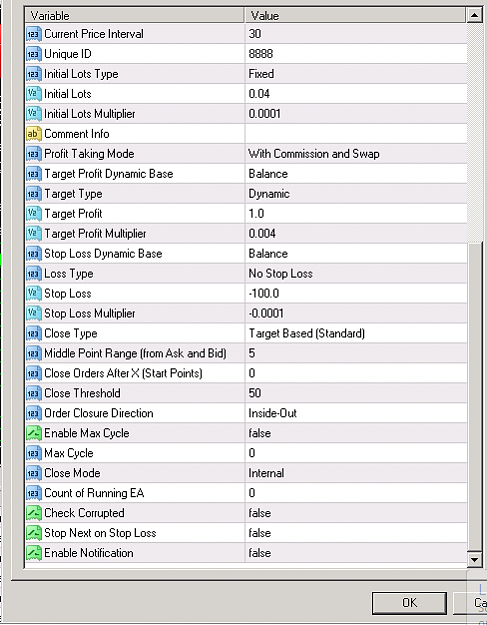
Task: Select the 'Count of Running EA' label
Action: tap(94, 493)
